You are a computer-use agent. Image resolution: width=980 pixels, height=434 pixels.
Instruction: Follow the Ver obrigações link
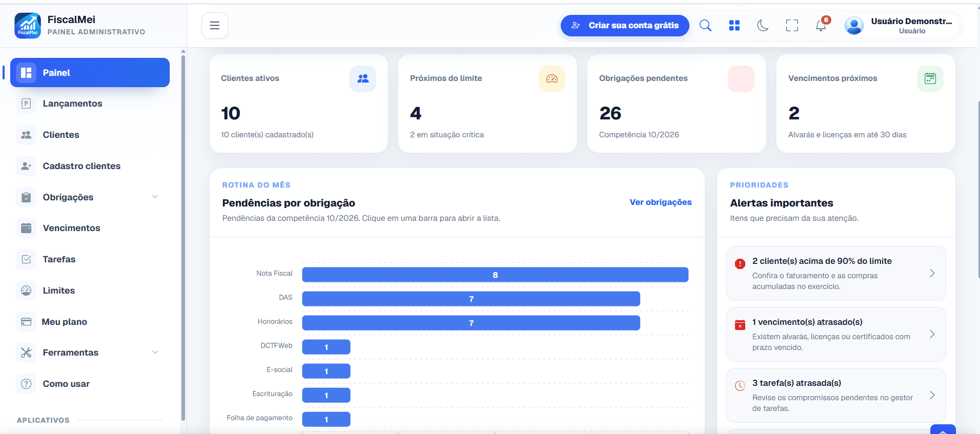coord(661,202)
